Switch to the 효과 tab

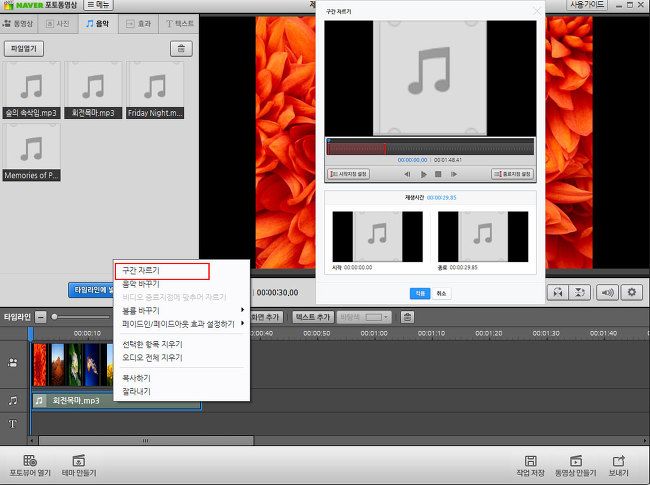[x=139, y=24]
